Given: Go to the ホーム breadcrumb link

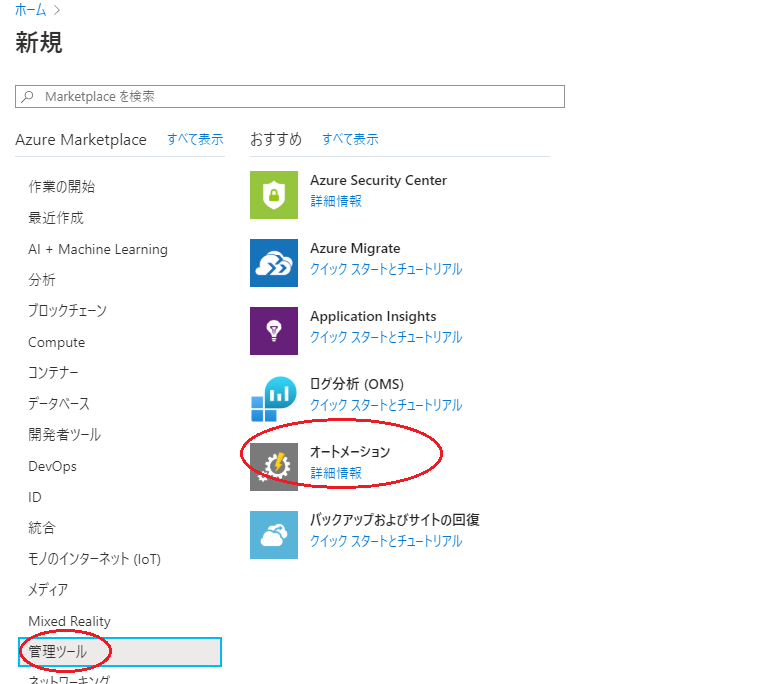Looking at the screenshot, I should 30,10.
